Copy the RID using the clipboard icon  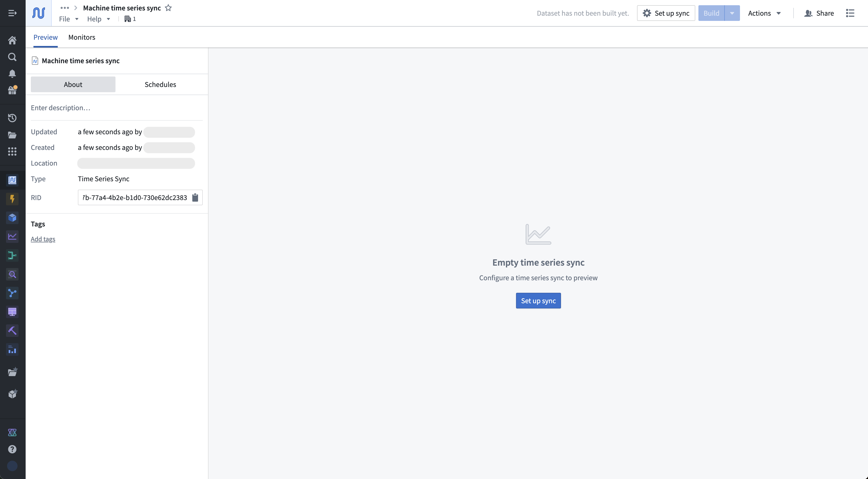click(x=195, y=198)
